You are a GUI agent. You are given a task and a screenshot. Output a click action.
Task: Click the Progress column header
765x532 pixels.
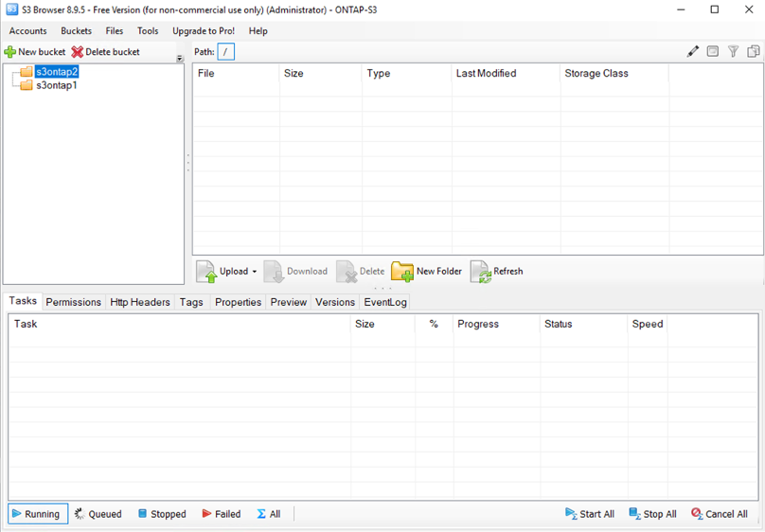[497, 324]
